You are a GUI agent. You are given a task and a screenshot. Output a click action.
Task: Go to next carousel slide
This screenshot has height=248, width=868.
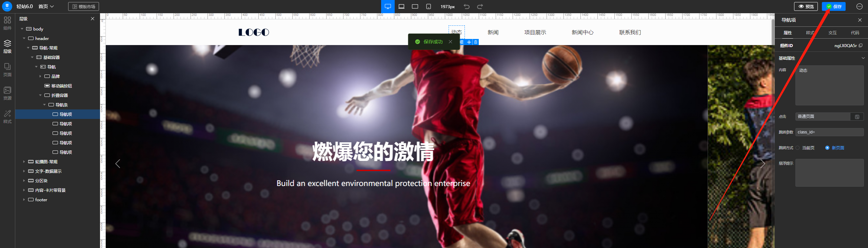[763, 164]
